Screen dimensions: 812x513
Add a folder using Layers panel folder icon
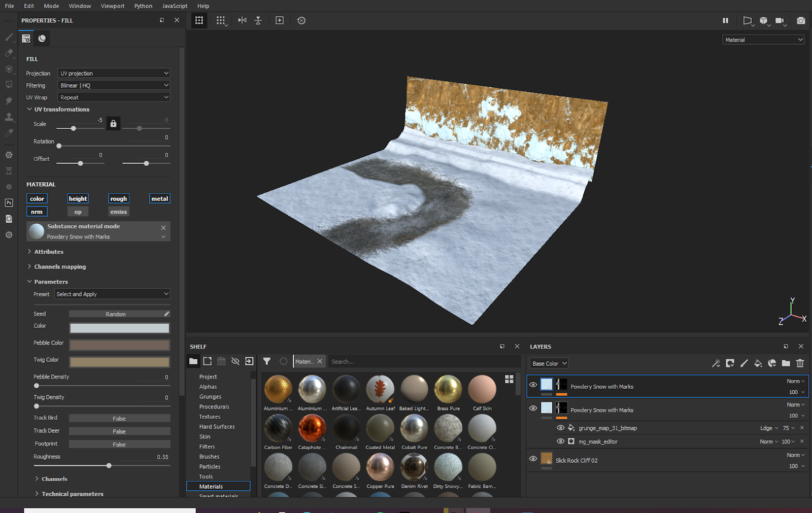coord(786,363)
